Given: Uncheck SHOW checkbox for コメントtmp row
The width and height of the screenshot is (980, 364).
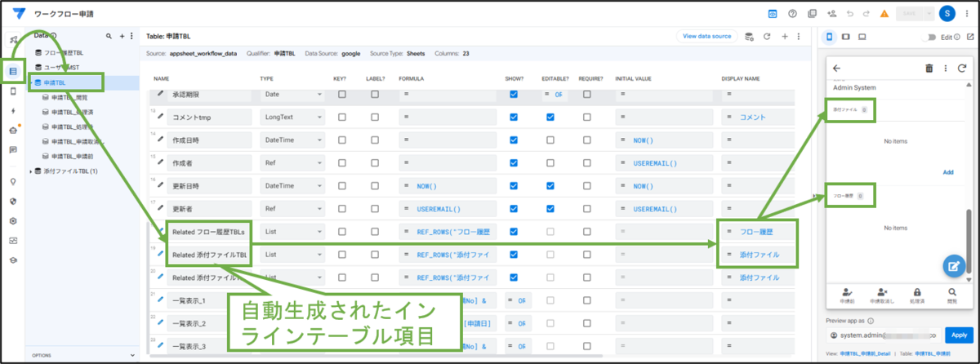Looking at the screenshot, I should point(514,118).
